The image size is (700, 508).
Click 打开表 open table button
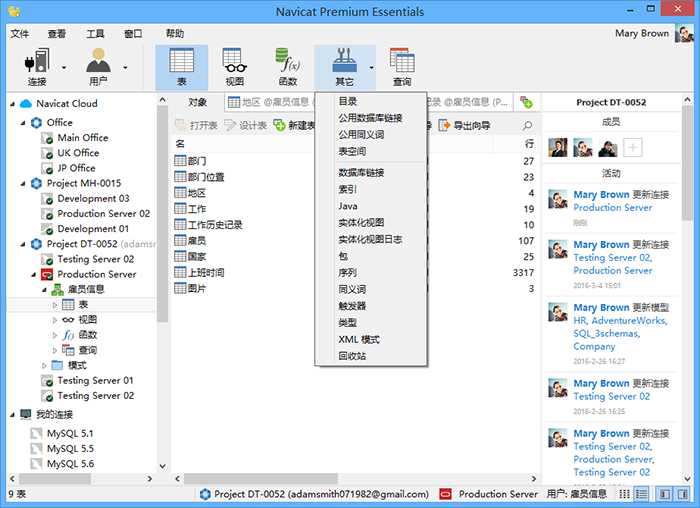click(196, 125)
